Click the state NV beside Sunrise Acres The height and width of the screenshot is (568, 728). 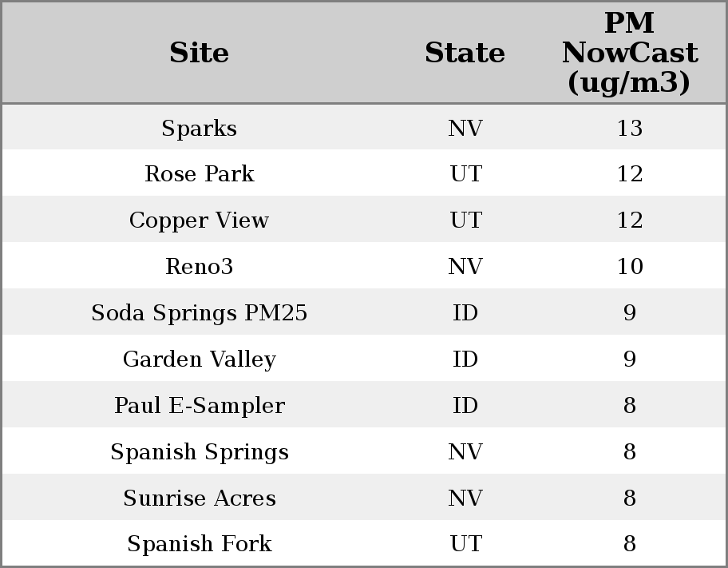pyautogui.click(x=465, y=498)
